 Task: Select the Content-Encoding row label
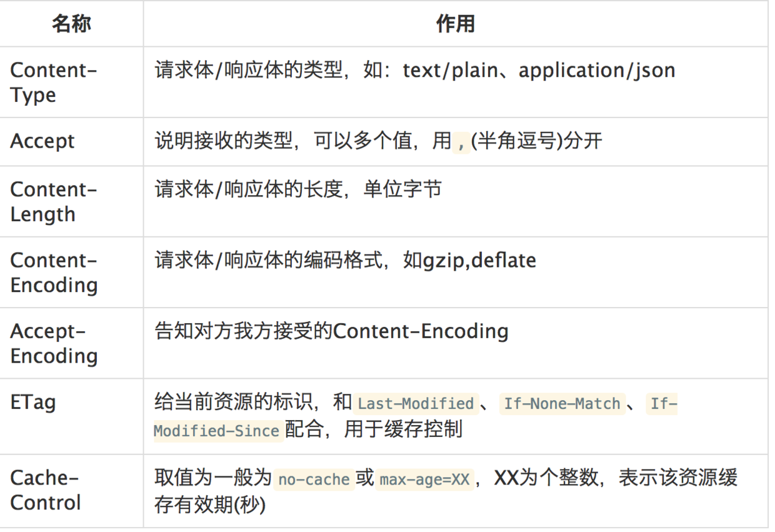coord(53,273)
